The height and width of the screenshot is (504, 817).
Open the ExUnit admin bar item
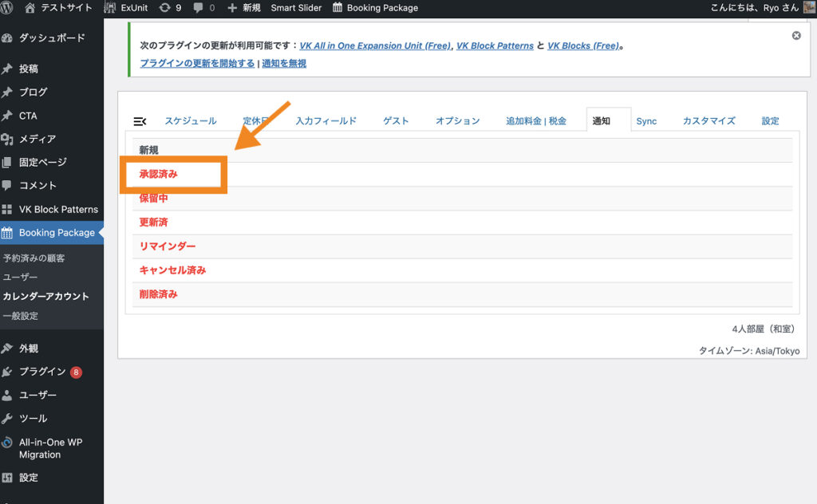[126, 8]
